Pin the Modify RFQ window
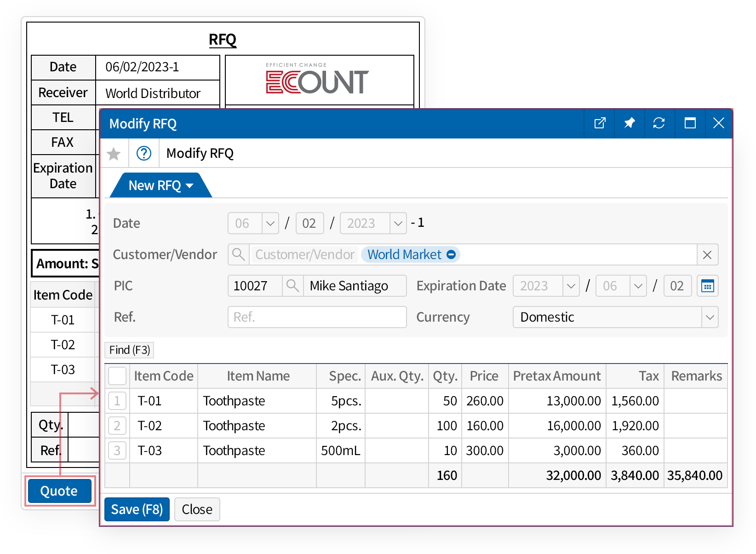The height and width of the screenshot is (554, 756). pos(629,123)
